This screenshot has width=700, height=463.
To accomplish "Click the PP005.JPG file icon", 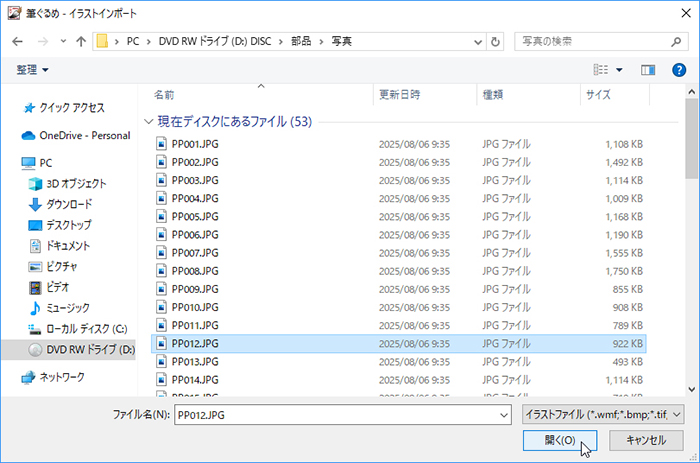I will pyautogui.click(x=164, y=216).
